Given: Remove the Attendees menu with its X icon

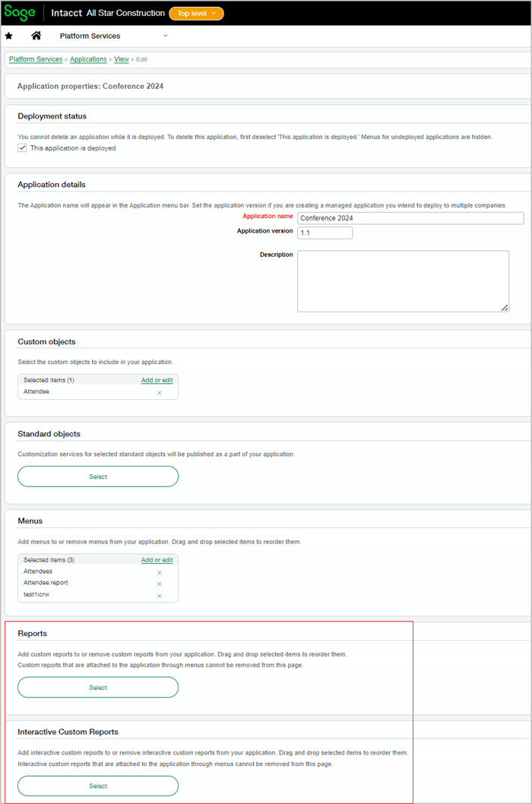Looking at the screenshot, I should point(159,571).
